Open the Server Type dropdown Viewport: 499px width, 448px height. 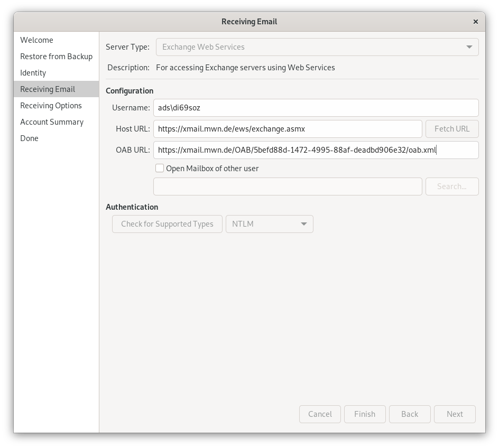pyautogui.click(x=317, y=46)
